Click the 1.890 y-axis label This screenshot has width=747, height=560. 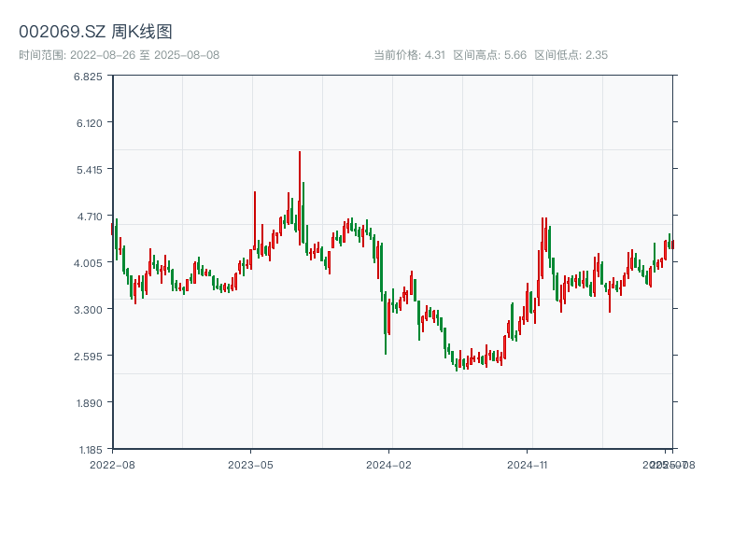coord(89,403)
